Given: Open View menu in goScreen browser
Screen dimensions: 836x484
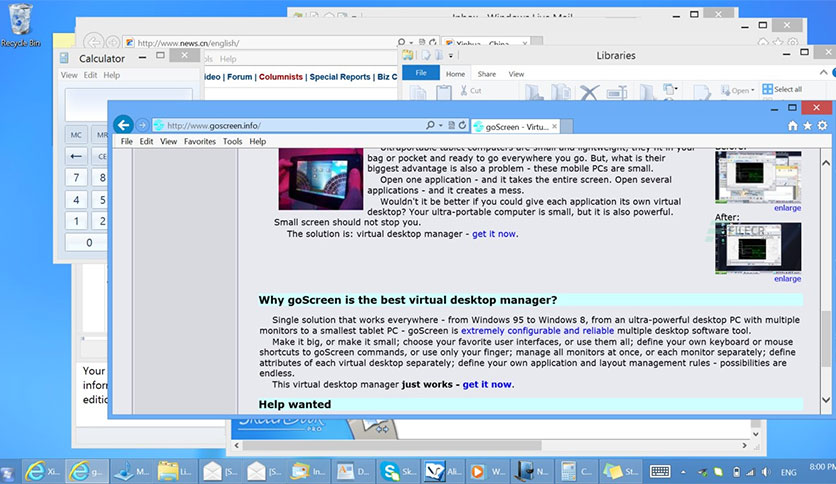Looking at the screenshot, I should pyautogui.click(x=168, y=141).
